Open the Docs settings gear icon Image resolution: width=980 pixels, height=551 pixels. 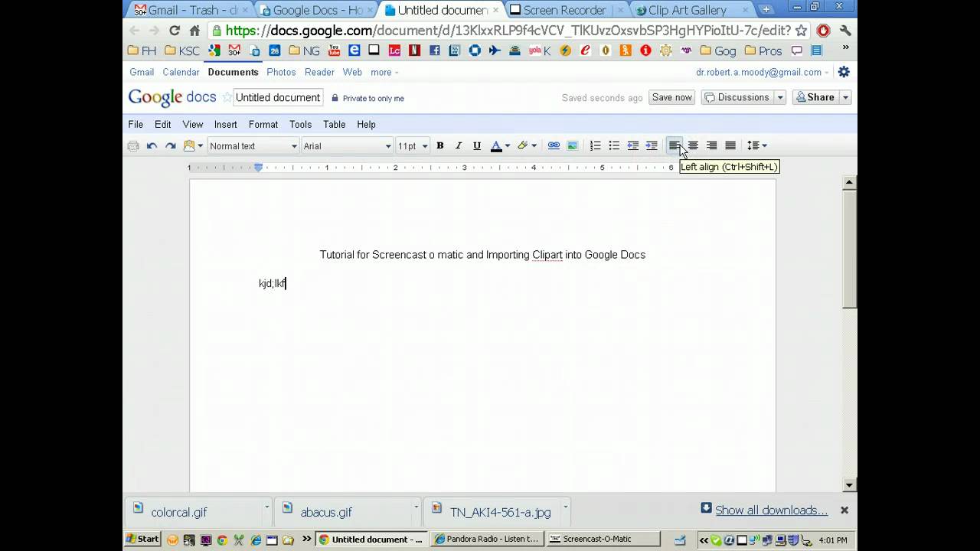[x=844, y=72]
